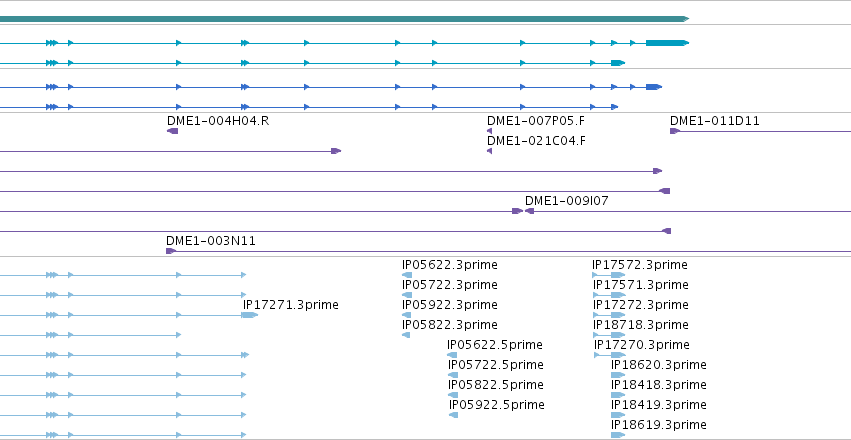Select the IP18718.3prime feature glyph
The image size is (851, 440).
pyautogui.click(x=609, y=335)
